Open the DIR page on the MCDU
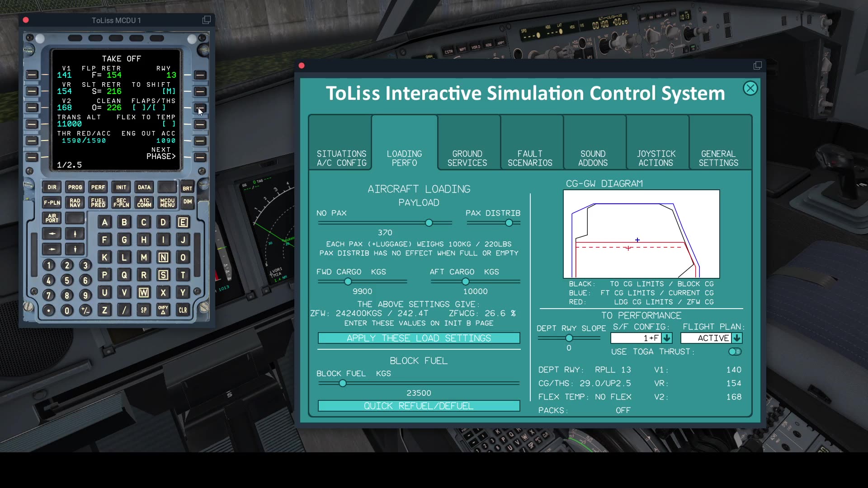 [52, 187]
